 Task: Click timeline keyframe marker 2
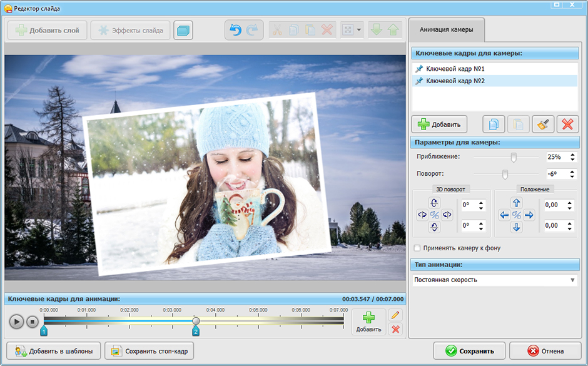pyautogui.click(x=195, y=331)
